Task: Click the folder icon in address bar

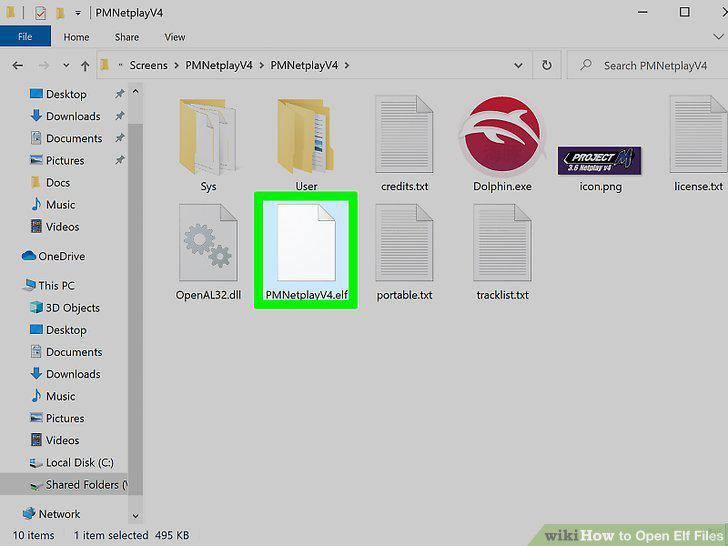Action: (x=105, y=65)
